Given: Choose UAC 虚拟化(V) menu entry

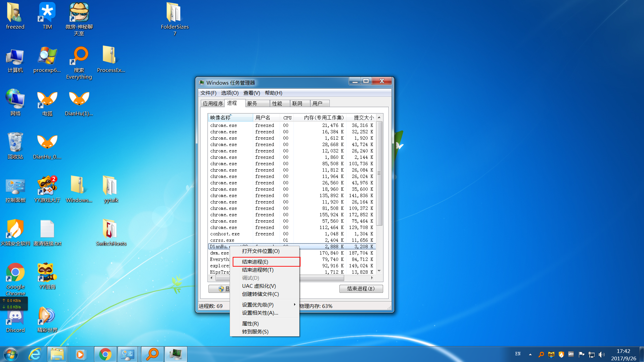Looking at the screenshot, I should point(265,286).
